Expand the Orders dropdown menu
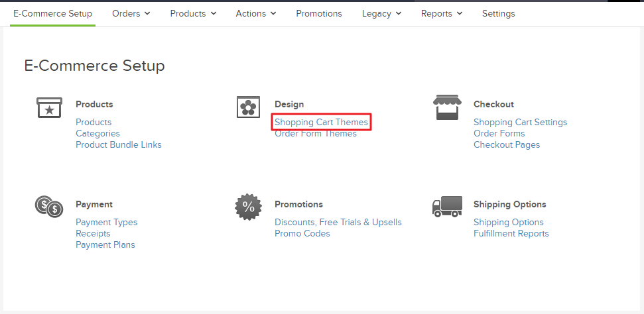 pos(131,13)
